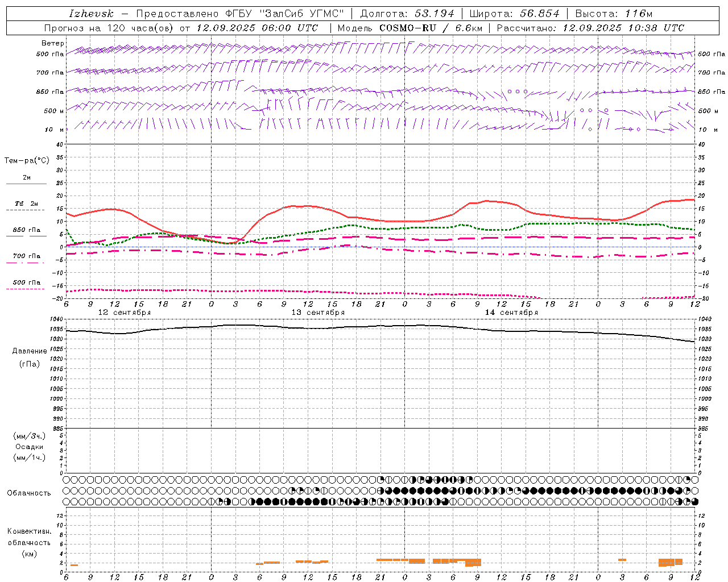Click the 12.09.2025 06:00 UTC start time
Viewport: 728px width, 582px height.
(258, 28)
